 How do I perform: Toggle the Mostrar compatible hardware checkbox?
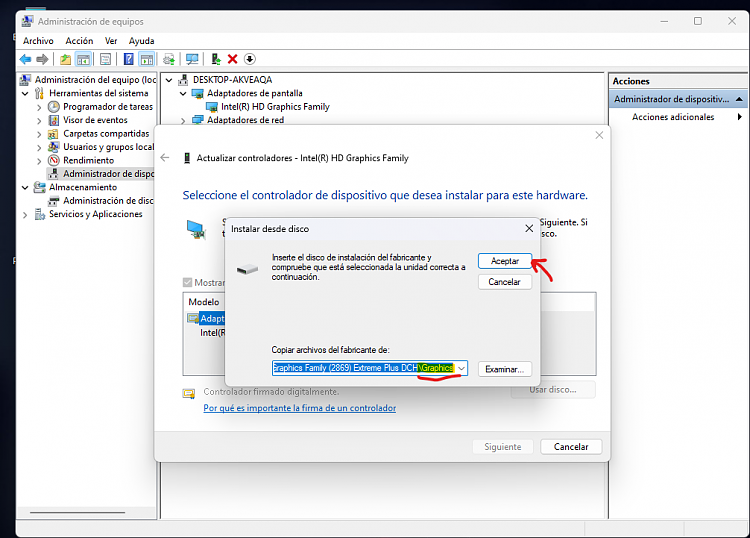(x=188, y=283)
